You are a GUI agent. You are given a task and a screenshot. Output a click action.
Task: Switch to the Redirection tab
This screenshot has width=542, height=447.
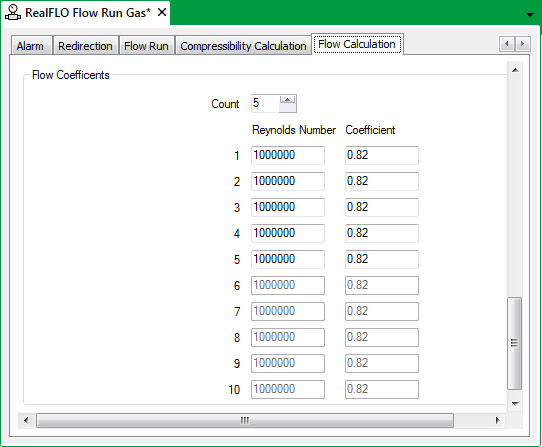coord(85,46)
